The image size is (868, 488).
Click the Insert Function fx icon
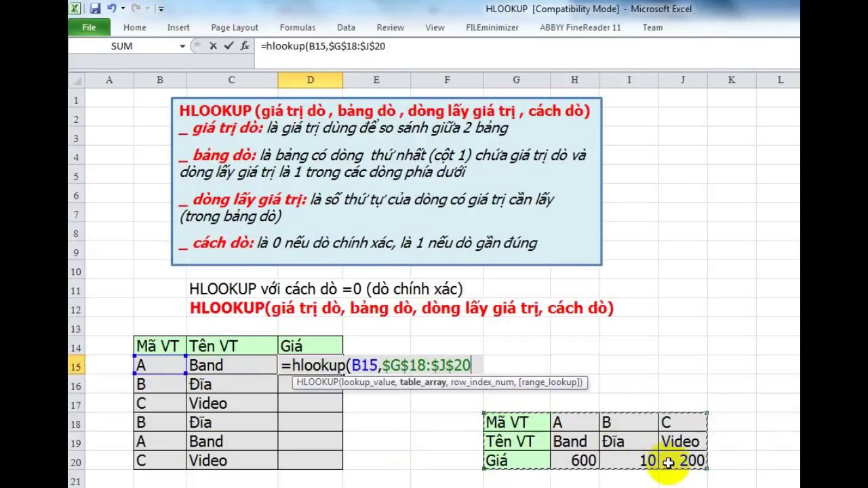pos(245,46)
